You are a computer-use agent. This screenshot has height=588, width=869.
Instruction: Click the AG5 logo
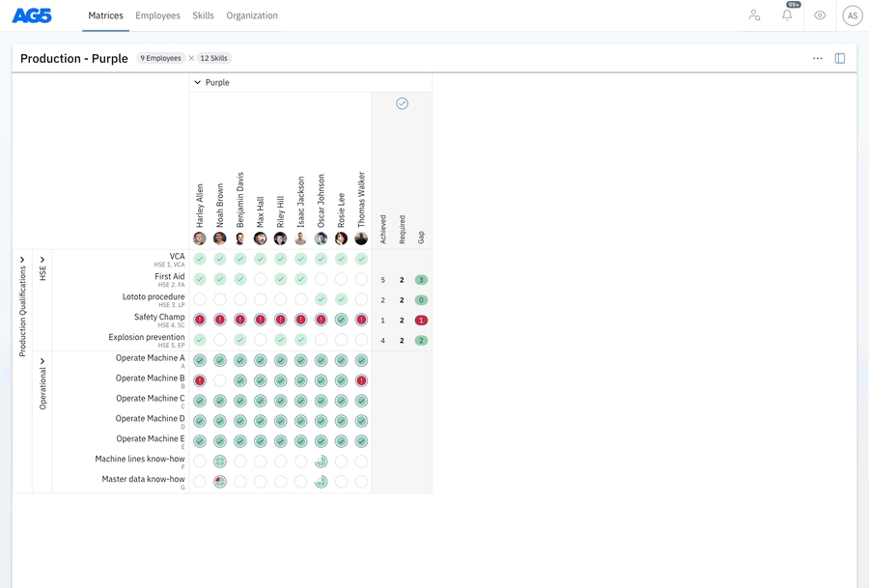pos(33,15)
